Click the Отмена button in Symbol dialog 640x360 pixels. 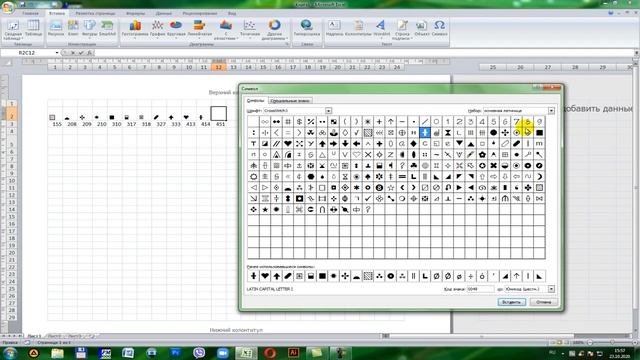click(x=544, y=302)
